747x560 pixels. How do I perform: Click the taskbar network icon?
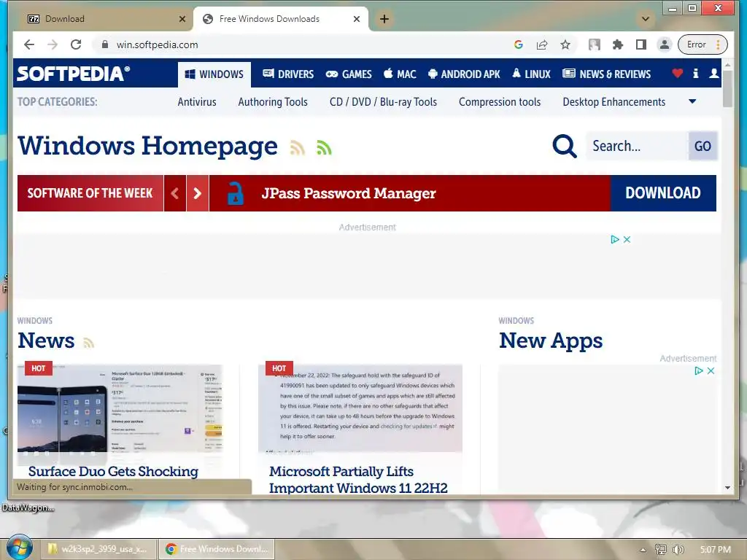[x=660, y=550]
